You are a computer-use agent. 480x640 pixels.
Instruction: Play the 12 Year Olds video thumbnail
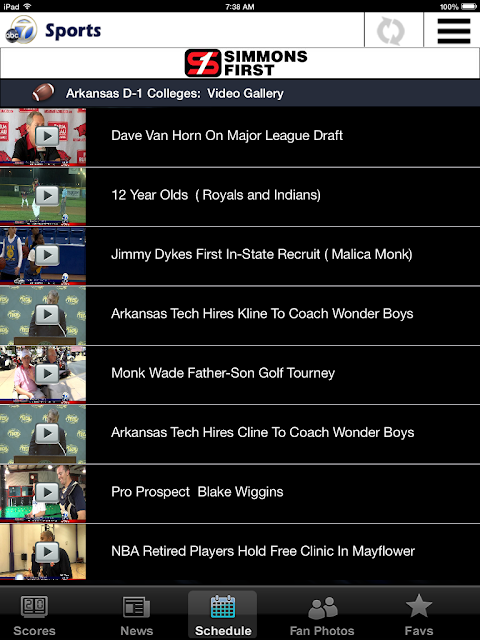(x=43, y=197)
